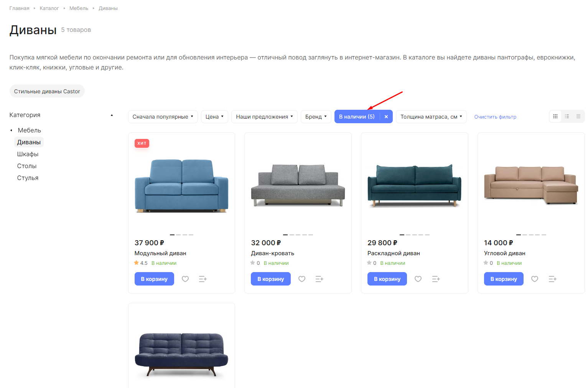The width and height of the screenshot is (588, 388).
Task: Open the Бренд filter dropdown
Action: coord(316,117)
